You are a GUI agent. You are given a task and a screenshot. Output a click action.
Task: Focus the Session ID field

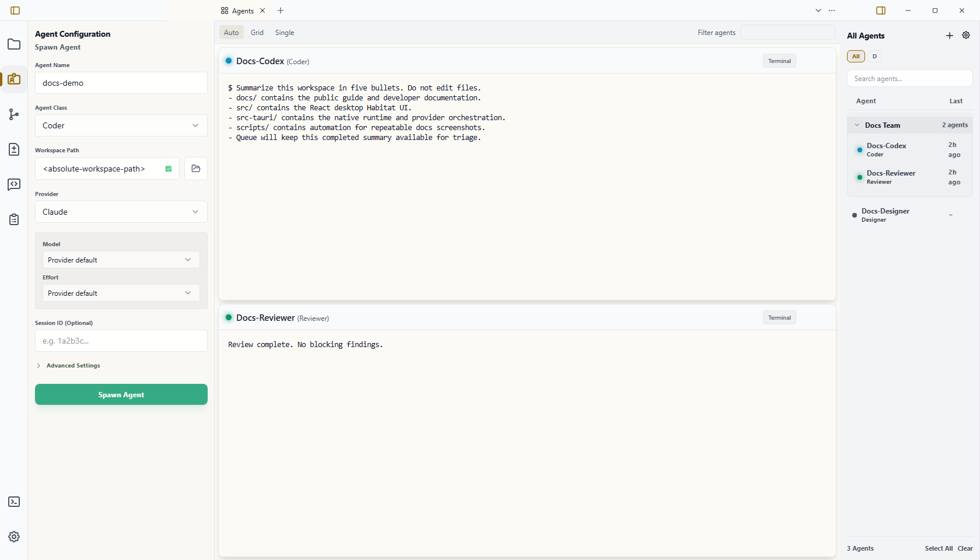coord(121,341)
